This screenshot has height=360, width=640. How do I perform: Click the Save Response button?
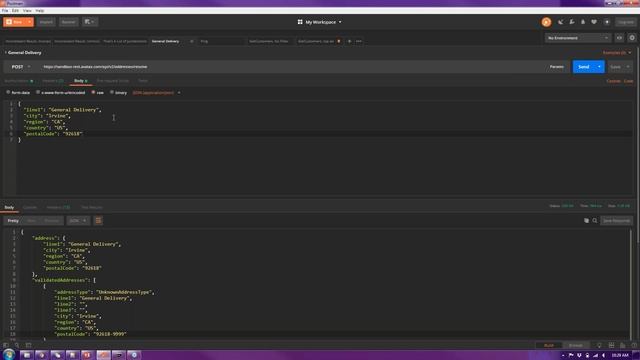(616, 221)
